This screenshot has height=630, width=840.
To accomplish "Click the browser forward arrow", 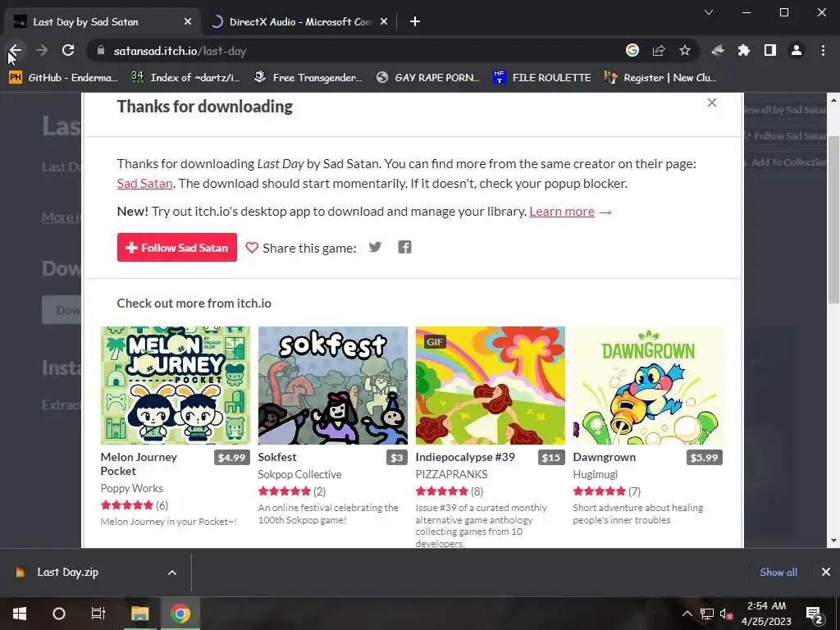I will pyautogui.click(x=42, y=51).
